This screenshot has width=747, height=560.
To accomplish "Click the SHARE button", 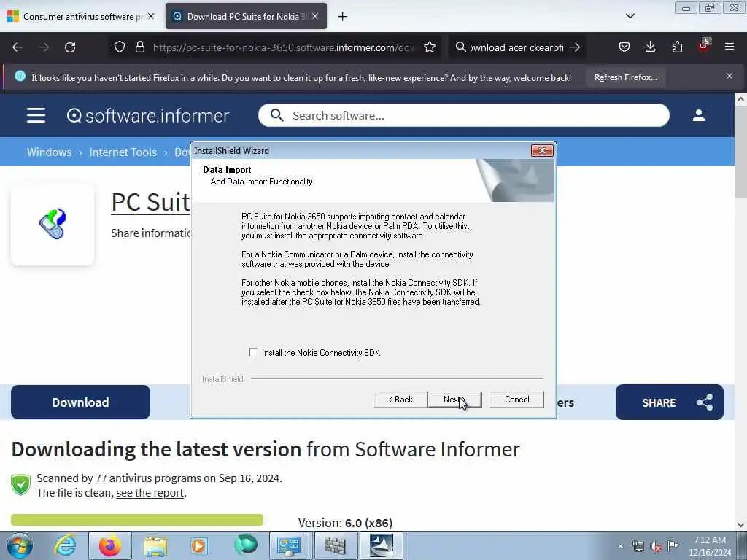I will pyautogui.click(x=670, y=402).
